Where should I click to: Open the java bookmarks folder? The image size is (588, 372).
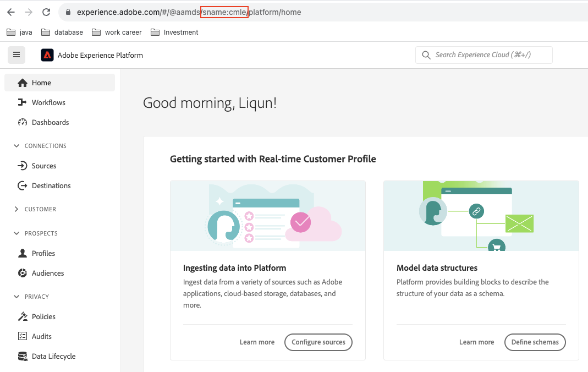pyautogui.click(x=19, y=32)
